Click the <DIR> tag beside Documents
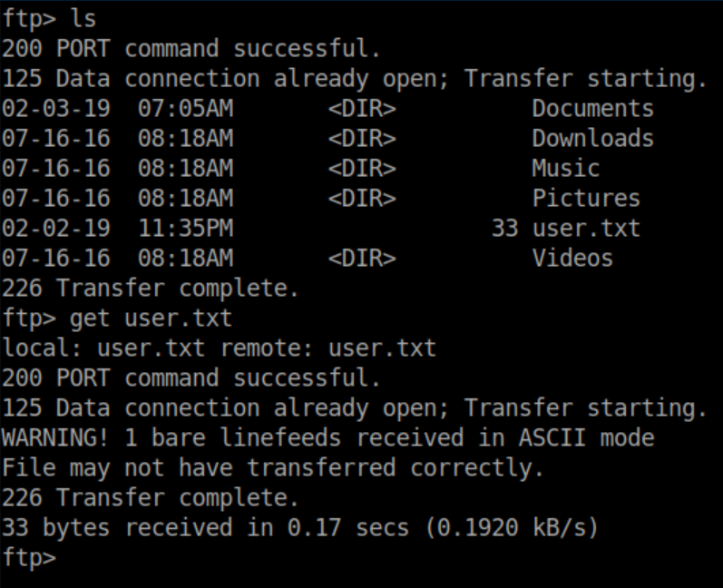The width and height of the screenshot is (723, 588). pyautogui.click(x=362, y=109)
